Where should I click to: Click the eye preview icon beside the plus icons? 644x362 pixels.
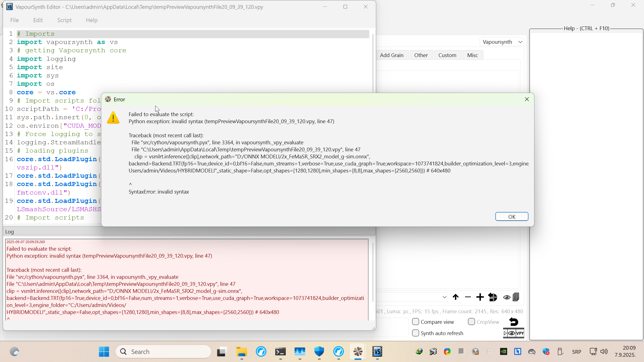point(507,297)
